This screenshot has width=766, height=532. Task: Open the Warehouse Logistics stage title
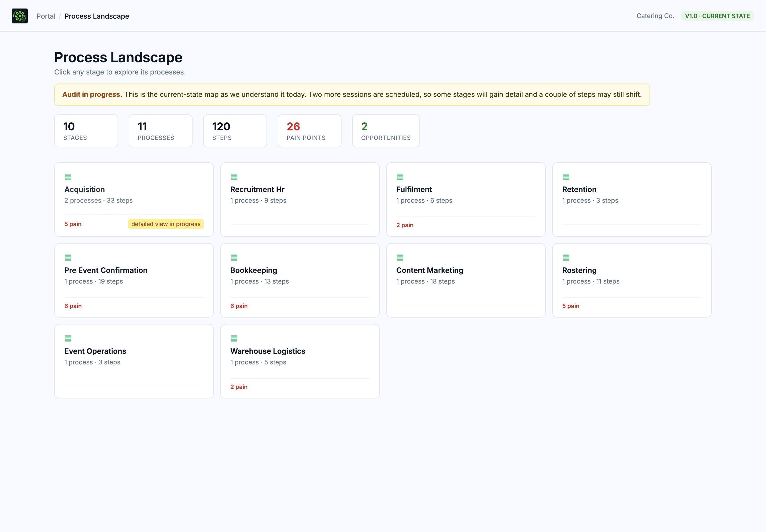click(x=268, y=351)
